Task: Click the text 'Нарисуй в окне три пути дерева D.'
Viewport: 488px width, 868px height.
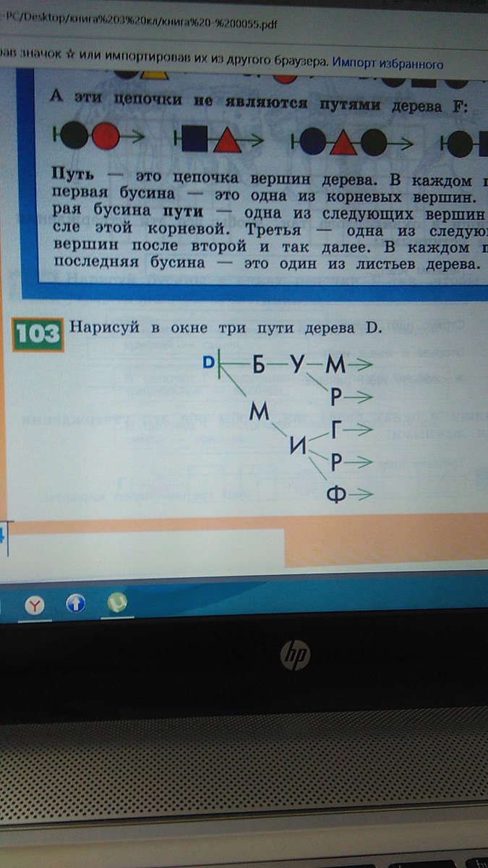Action: pyautogui.click(x=224, y=327)
